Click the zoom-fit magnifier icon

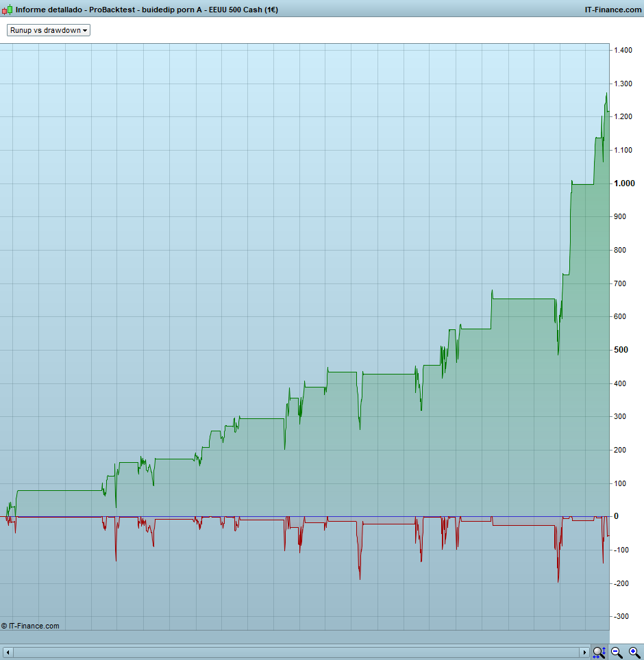coord(599,652)
